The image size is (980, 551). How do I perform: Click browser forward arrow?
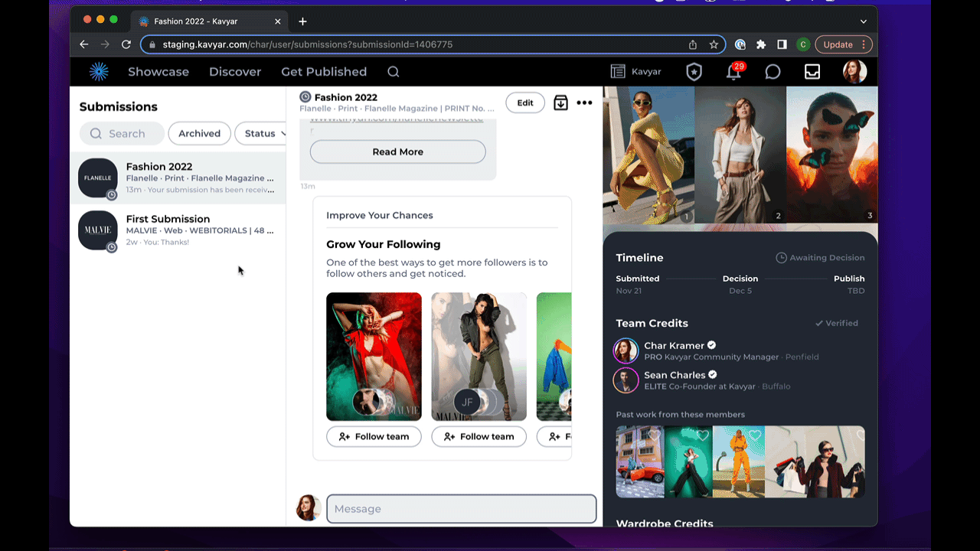(x=105, y=44)
